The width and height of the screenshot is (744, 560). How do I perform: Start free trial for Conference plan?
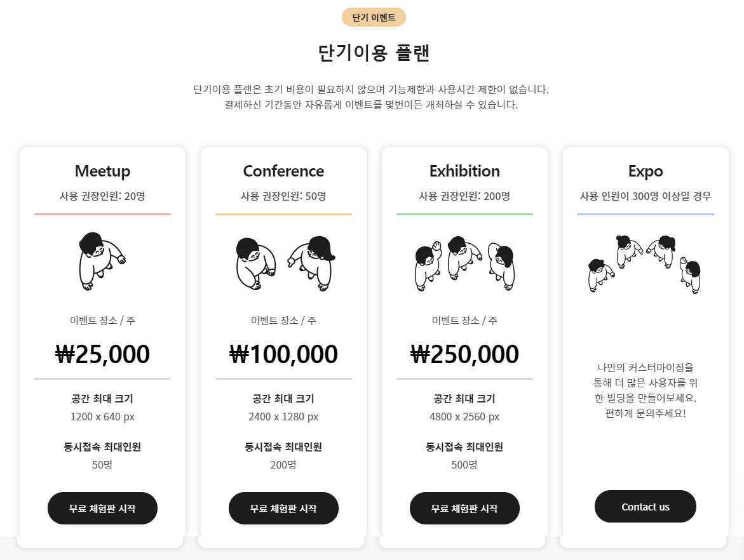pyautogui.click(x=283, y=509)
